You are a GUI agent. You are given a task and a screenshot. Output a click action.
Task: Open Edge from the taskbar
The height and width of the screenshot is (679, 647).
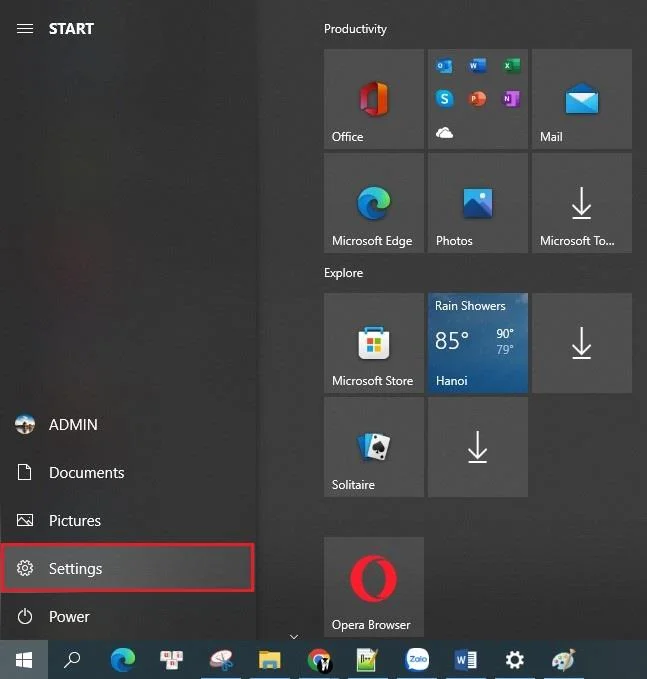[123, 660]
